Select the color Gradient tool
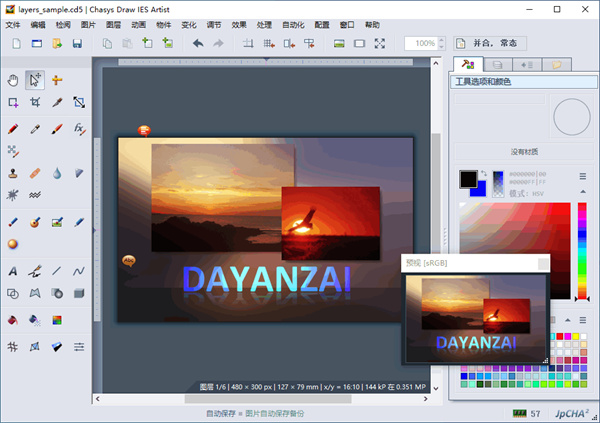The width and height of the screenshot is (600, 423). click(x=57, y=320)
